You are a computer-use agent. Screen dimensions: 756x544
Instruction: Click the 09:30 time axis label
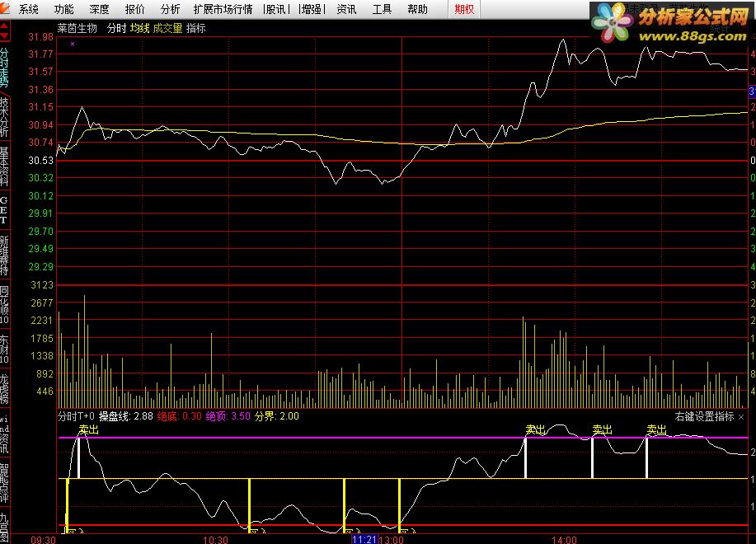[43, 540]
